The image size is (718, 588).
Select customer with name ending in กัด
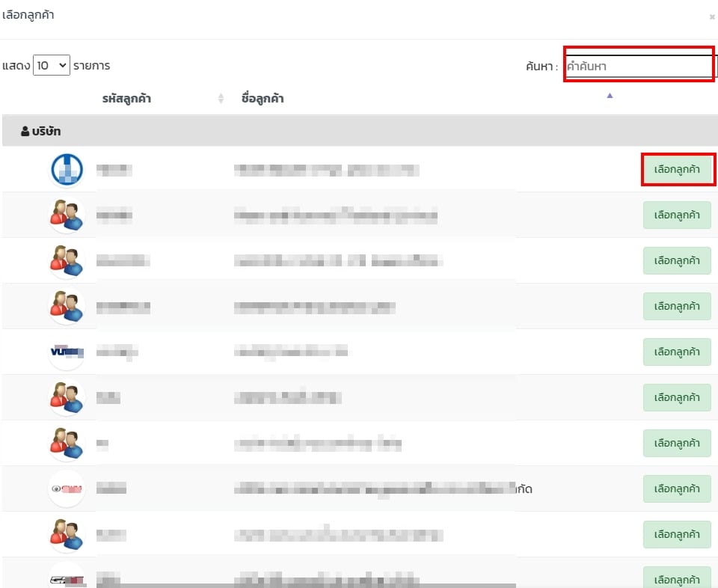[676, 489]
